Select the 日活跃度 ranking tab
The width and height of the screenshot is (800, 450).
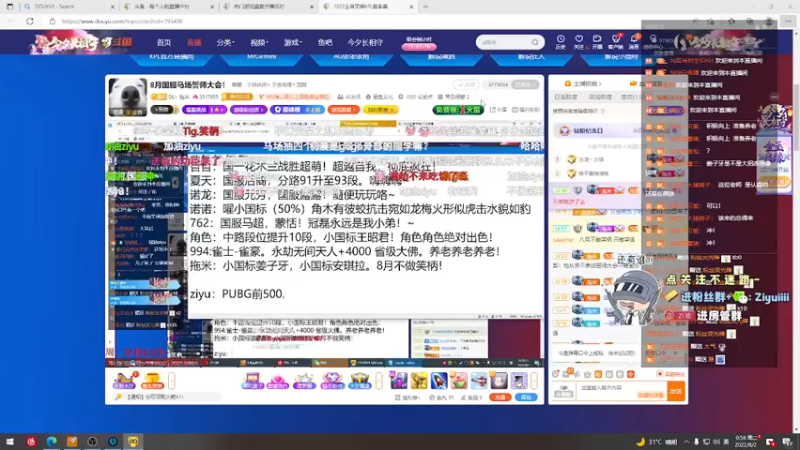565,97
